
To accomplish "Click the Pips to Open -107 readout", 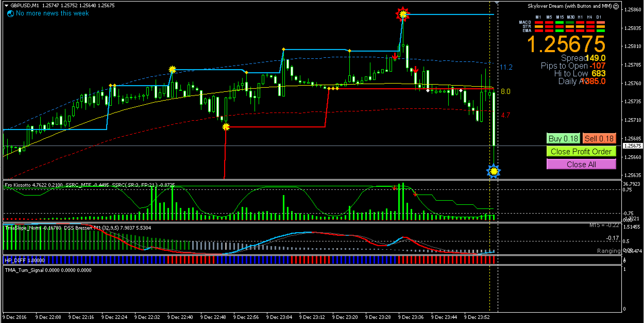I will [x=573, y=66].
